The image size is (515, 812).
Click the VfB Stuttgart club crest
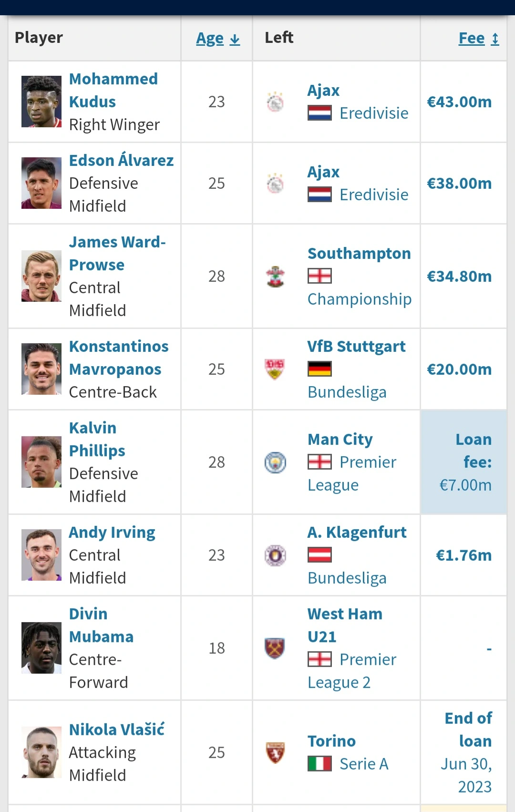[275, 369]
